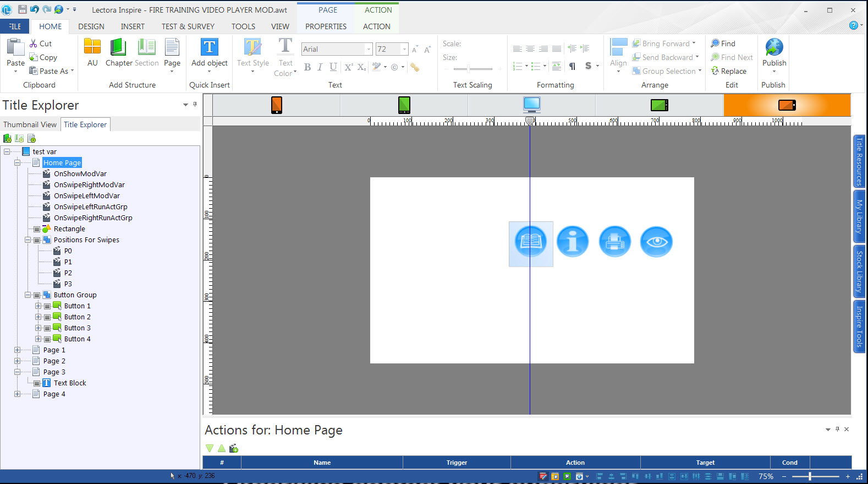
Task: Select the phone portrait device view
Action: pyautogui.click(x=277, y=105)
